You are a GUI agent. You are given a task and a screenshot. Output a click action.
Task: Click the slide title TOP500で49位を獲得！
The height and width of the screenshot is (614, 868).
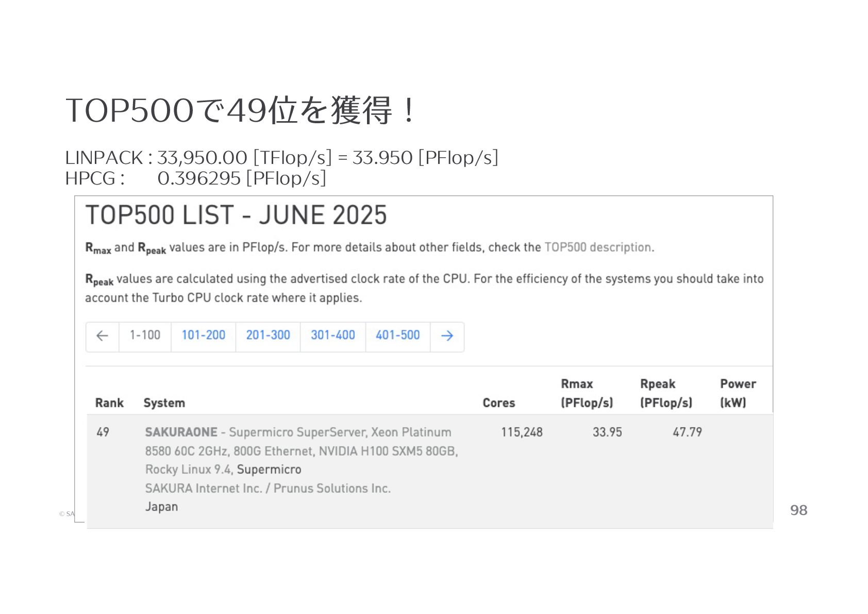pyautogui.click(x=240, y=110)
